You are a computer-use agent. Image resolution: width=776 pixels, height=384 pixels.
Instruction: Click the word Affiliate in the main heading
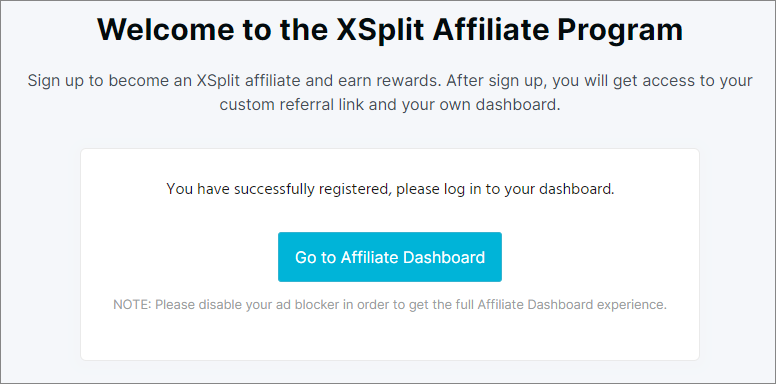[x=490, y=30]
